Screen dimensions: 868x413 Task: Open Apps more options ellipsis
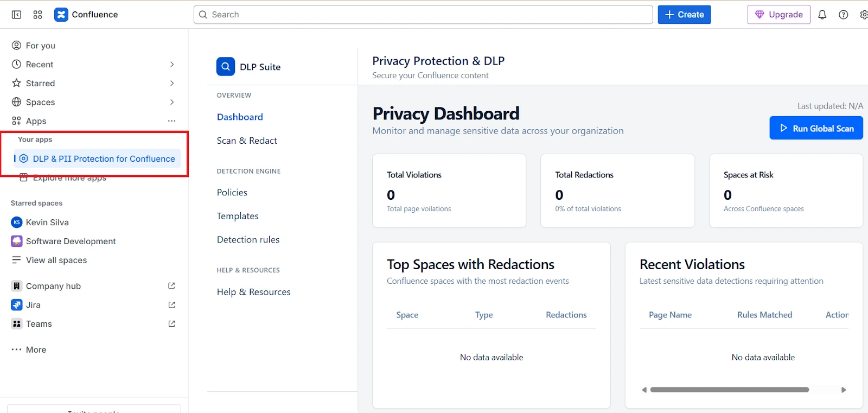pyautogui.click(x=172, y=121)
